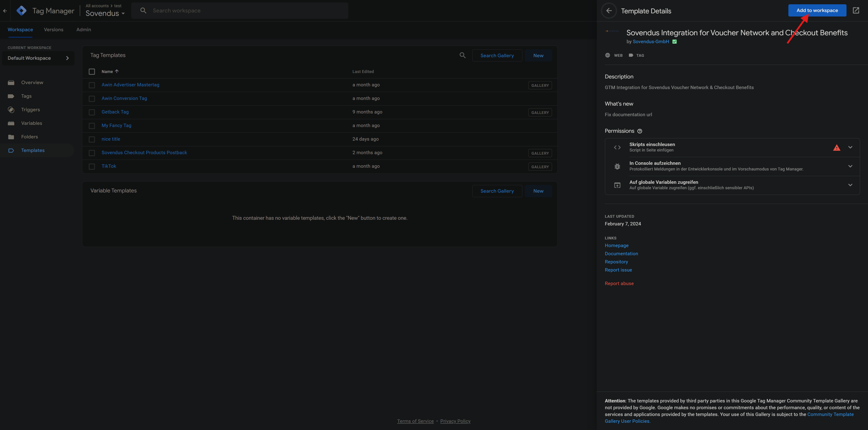Image resolution: width=868 pixels, height=430 pixels.
Task: Click the Add to workspace button
Action: pyautogui.click(x=817, y=10)
